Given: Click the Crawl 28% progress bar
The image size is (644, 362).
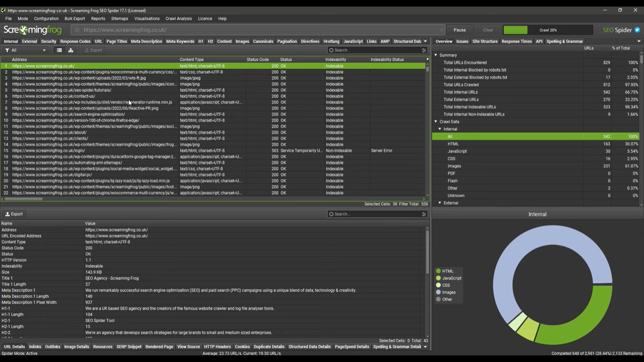Looking at the screenshot, I should [548, 30].
